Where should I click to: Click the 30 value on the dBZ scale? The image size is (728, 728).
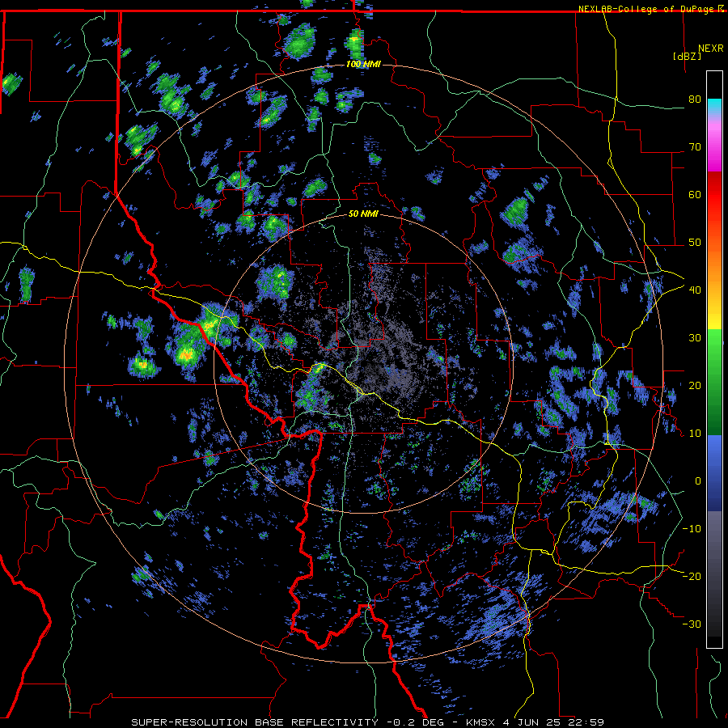[695, 338]
